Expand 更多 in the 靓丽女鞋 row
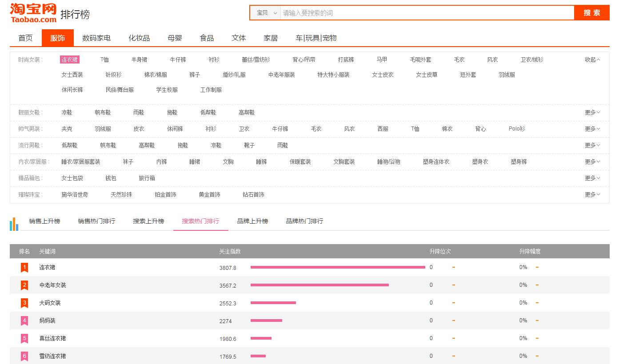The image size is (639, 364). (x=592, y=112)
